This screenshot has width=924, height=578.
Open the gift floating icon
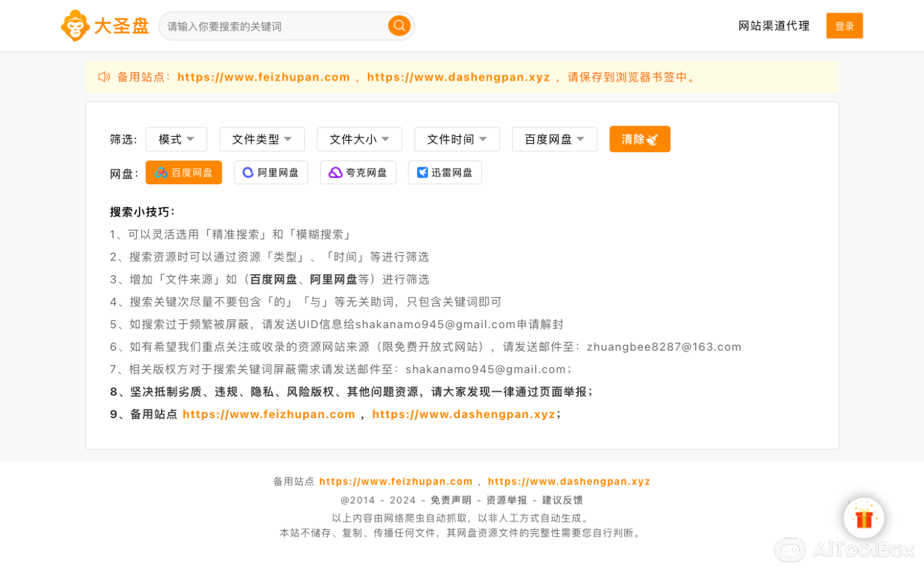coord(864,518)
